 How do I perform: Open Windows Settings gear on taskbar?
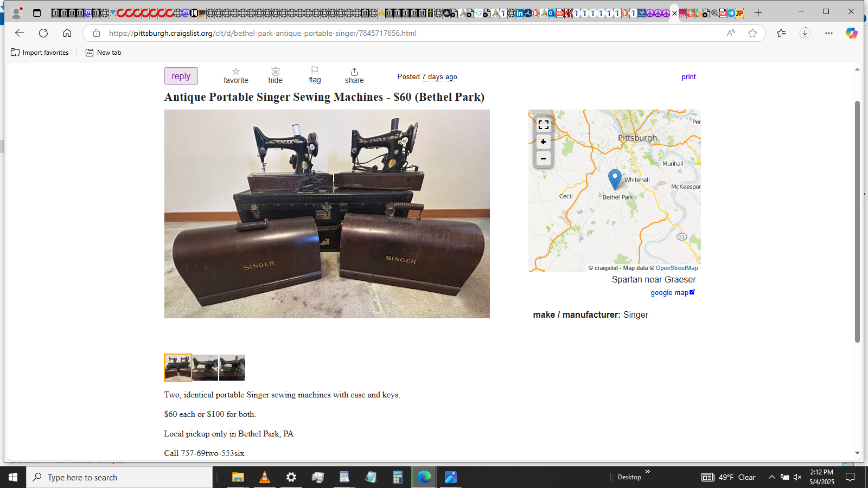pyautogui.click(x=291, y=477)
